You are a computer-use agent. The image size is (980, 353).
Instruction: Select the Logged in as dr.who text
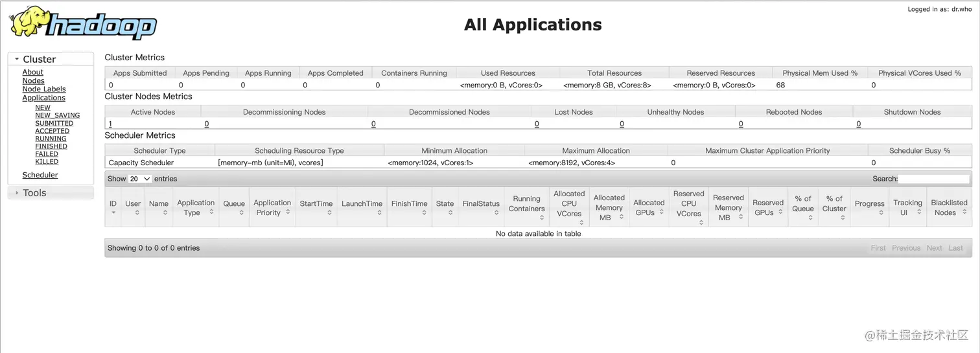click(x=940, y=9)
